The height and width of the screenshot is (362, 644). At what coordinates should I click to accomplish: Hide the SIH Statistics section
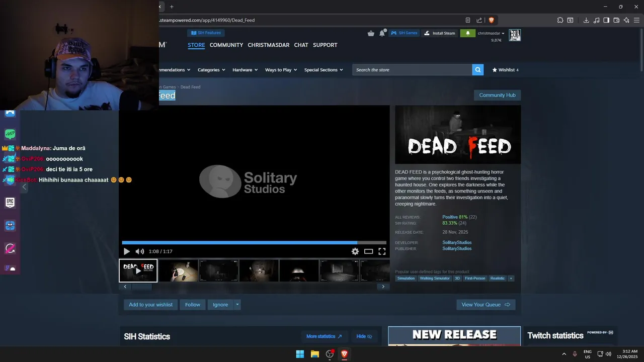tap(364, 336)
